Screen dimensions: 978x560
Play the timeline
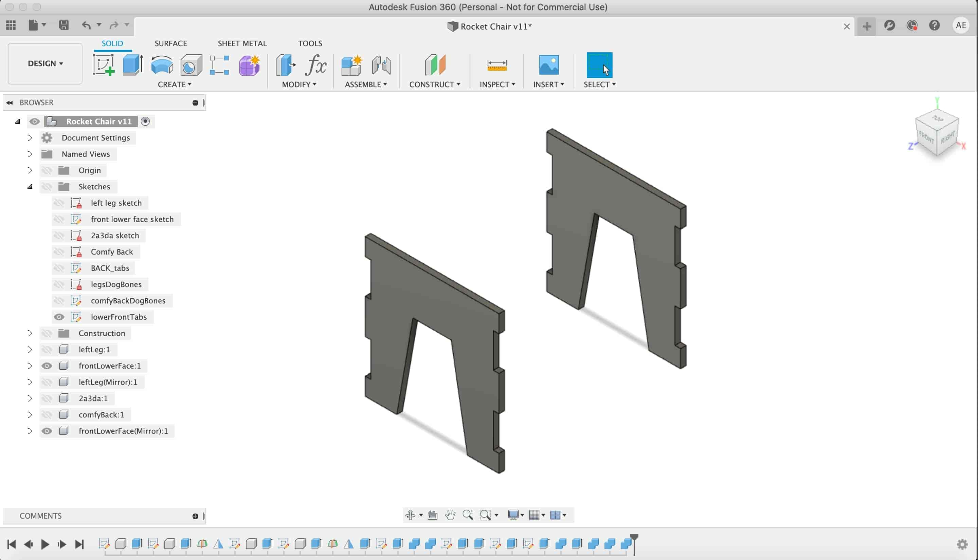[44, 544]
